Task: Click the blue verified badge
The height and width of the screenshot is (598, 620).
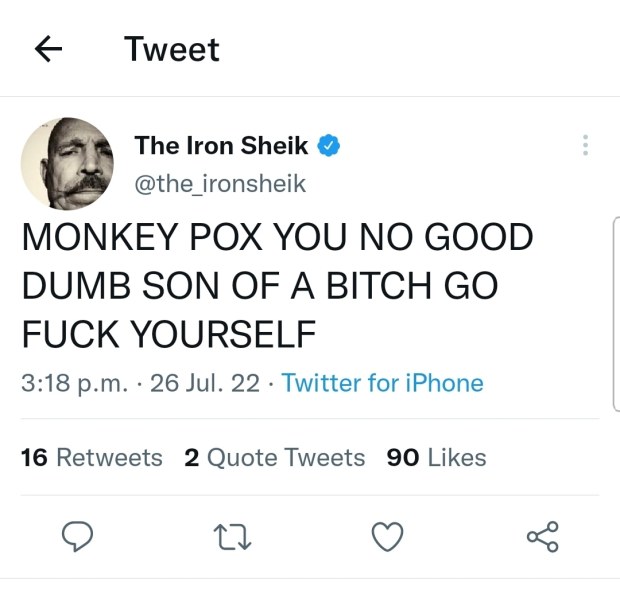Action: [329, 146]
